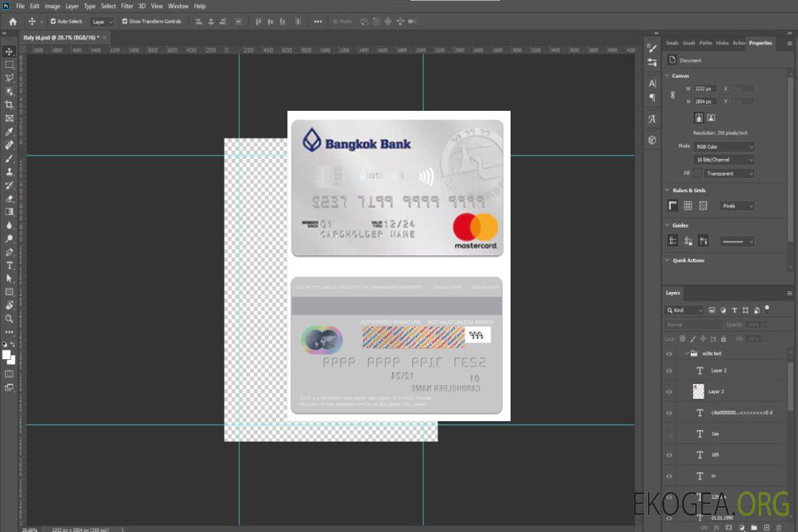Open the 3D cube panel icon

tap(652, 140)
